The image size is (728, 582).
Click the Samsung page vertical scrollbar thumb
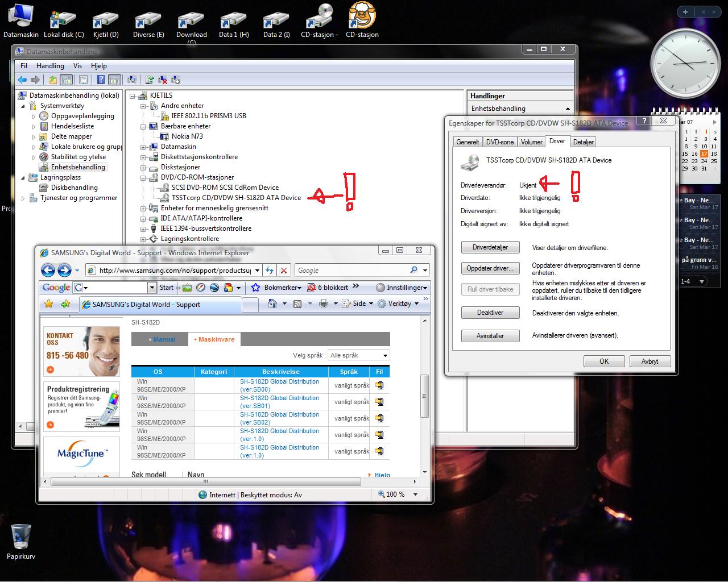coord(424,396)
